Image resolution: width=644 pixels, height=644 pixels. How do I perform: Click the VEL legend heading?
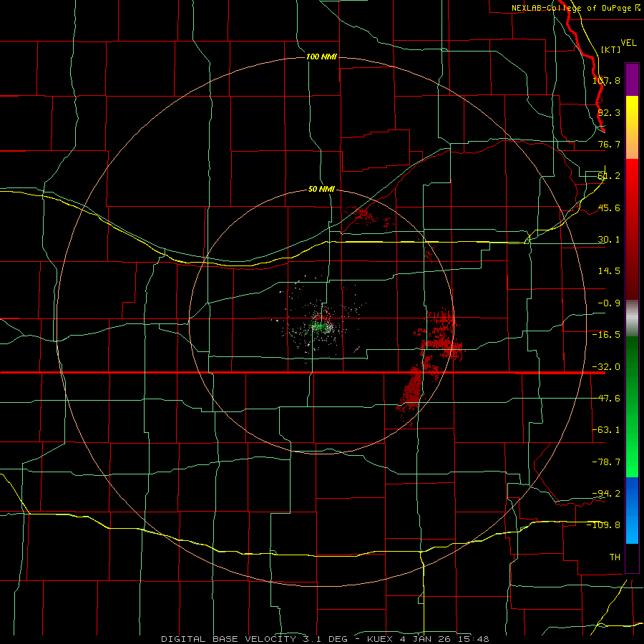pyautogui.click(x=628, y=43)
